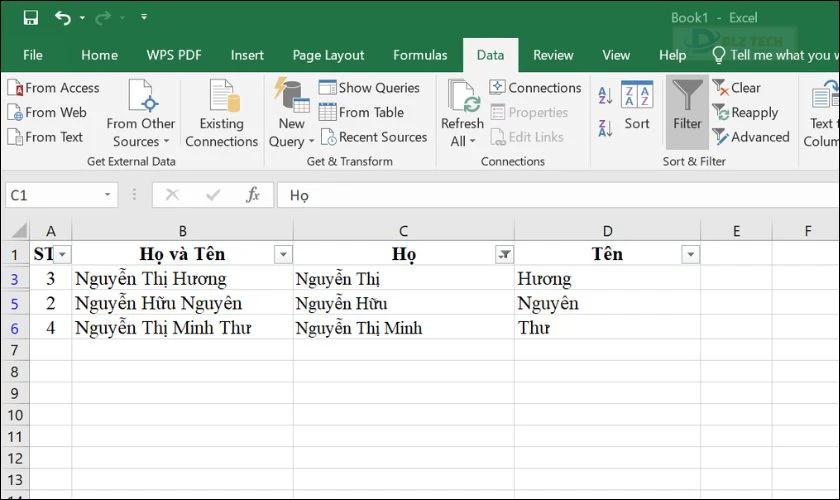Image resolution: width=840 pixels, height=500 pixels.
Task: Select column B header
Action: (x=183, y=231)
